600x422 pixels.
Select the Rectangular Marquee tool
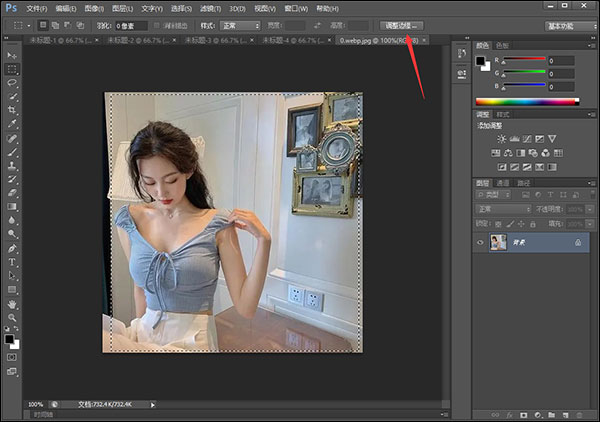click(x=12, y=69)
